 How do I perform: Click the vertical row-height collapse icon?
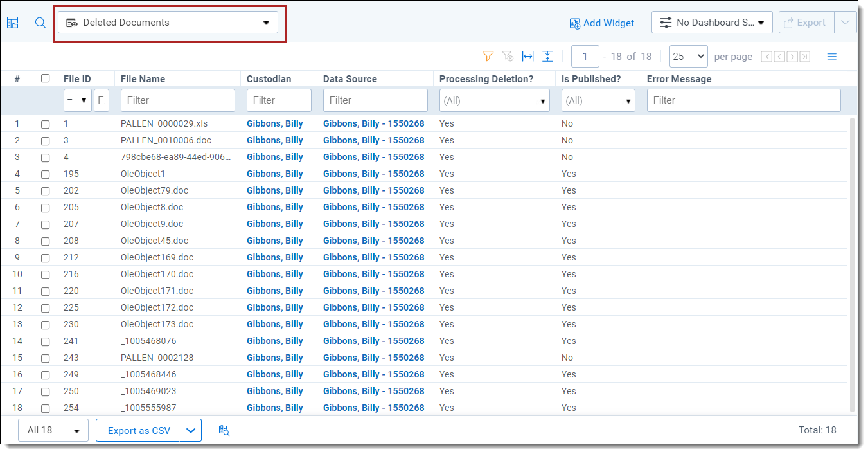tap(547, 57)
